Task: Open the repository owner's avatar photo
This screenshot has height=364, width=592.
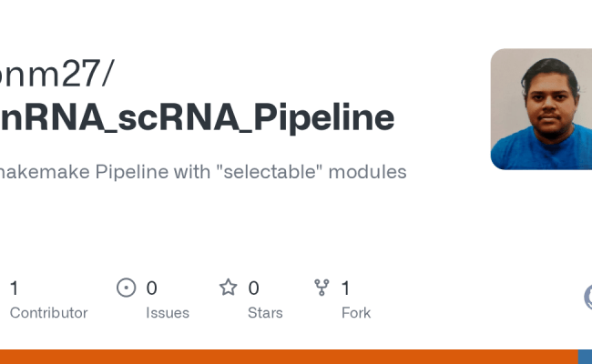Action: click(x=541, y=109)
